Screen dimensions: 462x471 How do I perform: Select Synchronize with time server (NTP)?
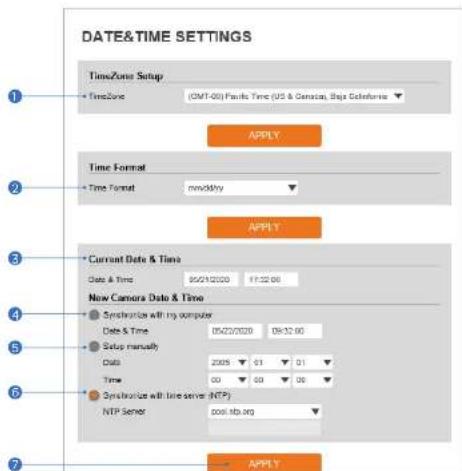[94, 395]
